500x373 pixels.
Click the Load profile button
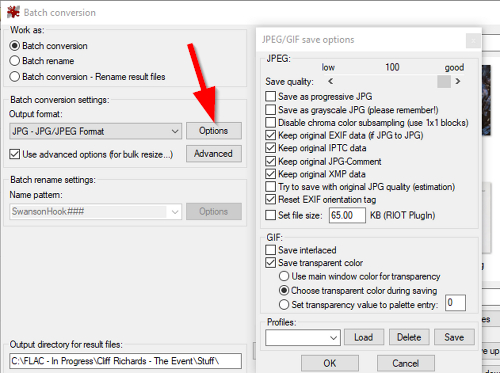click(x=364, y=337)
